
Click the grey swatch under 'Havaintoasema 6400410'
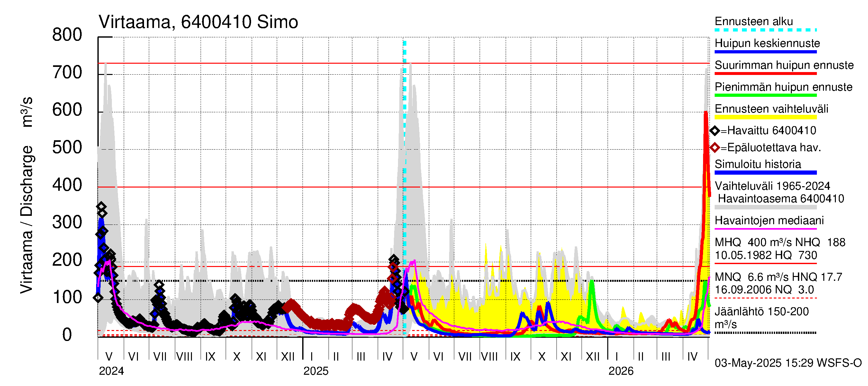click(x=765, y=207)
